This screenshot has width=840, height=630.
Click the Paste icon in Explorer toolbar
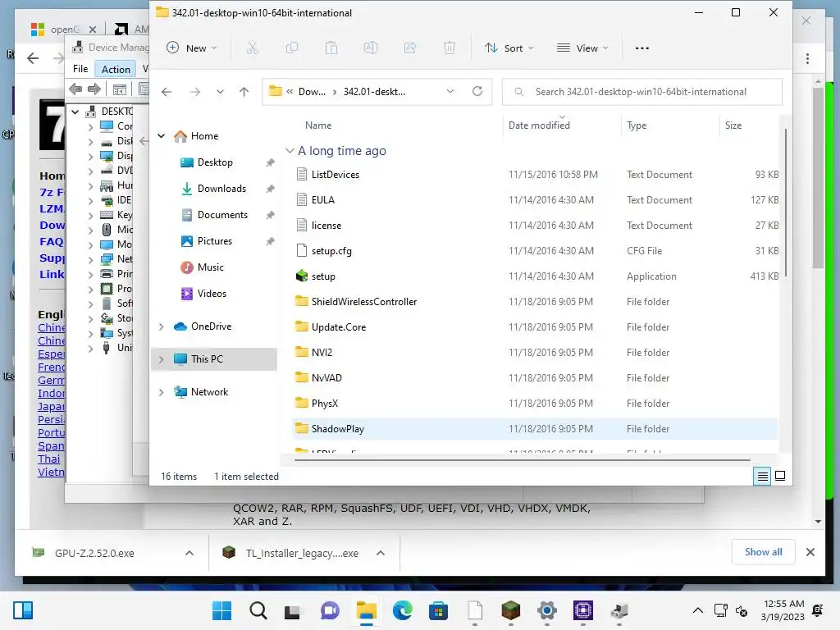point(331,48)
